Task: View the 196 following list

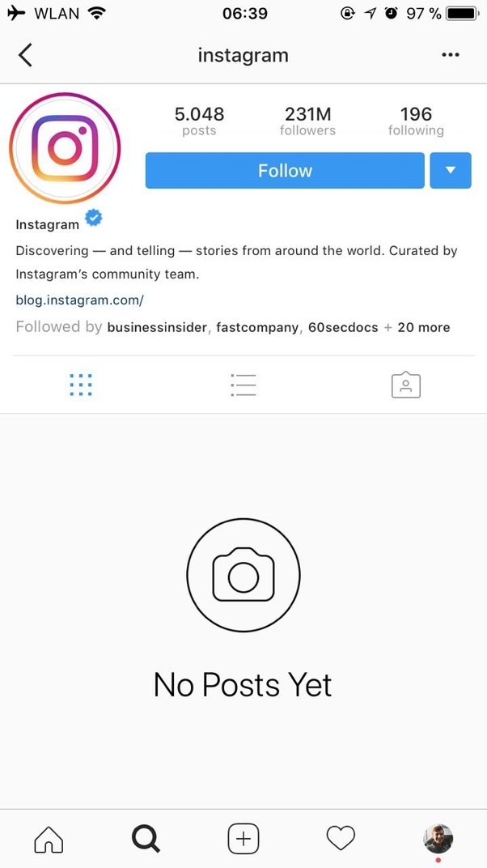Action: (x=416, y=121)
